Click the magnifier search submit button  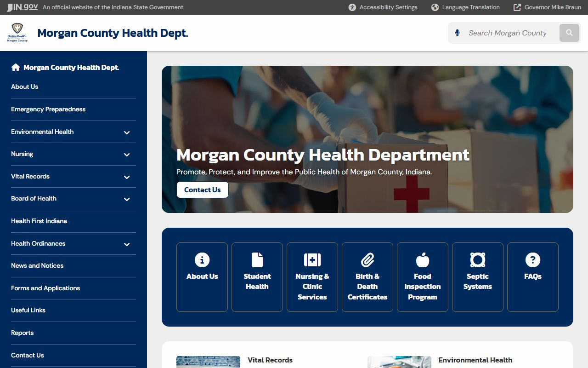[569, 33]
